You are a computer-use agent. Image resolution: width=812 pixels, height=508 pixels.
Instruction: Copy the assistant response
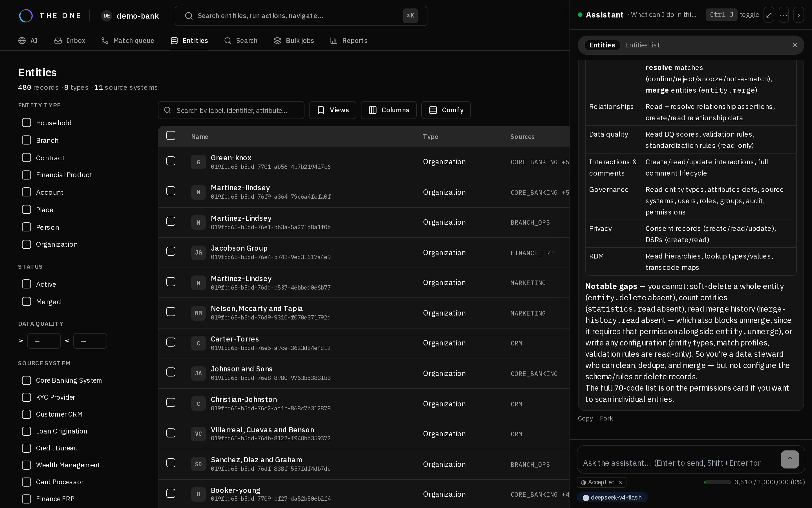pyautogui.click(x=585, y=418)
